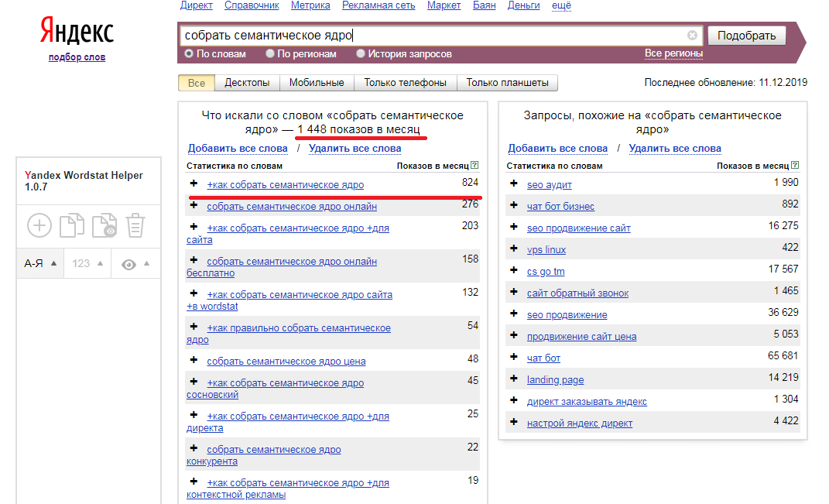This screenshot has width=829, height=504.
Task: Click the 'Yandex Wordstat Helper 1.0.7' title
Action: pos(84,181)
